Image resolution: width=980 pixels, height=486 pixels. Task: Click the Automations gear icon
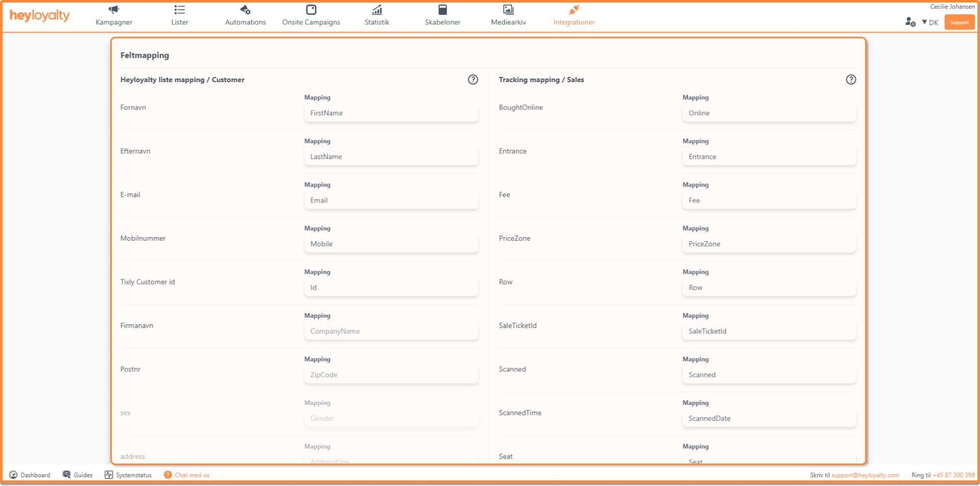click(x=246, y=10)
